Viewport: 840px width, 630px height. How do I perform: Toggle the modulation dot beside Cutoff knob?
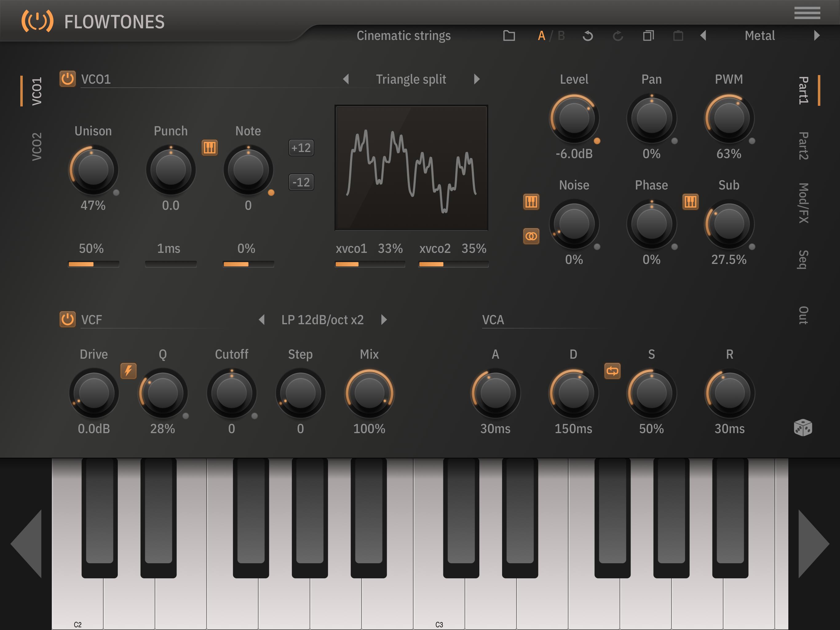(x=255, y=416)
